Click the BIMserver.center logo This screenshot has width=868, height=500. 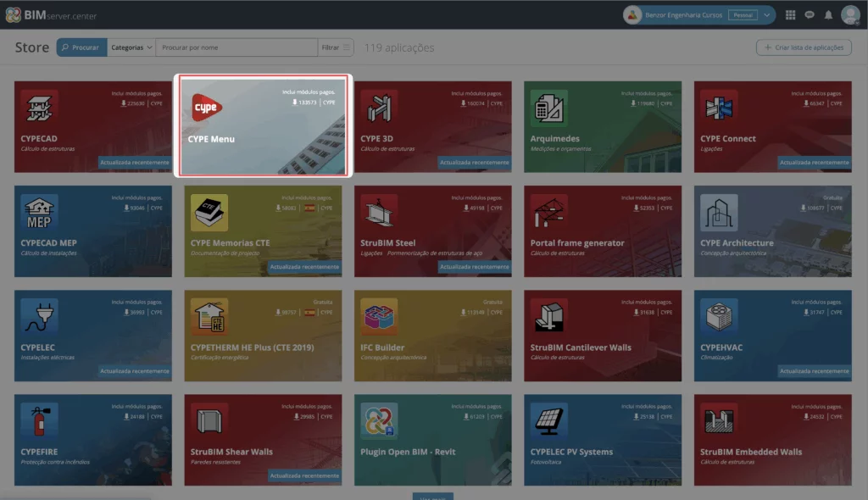[x=51, y=14]
